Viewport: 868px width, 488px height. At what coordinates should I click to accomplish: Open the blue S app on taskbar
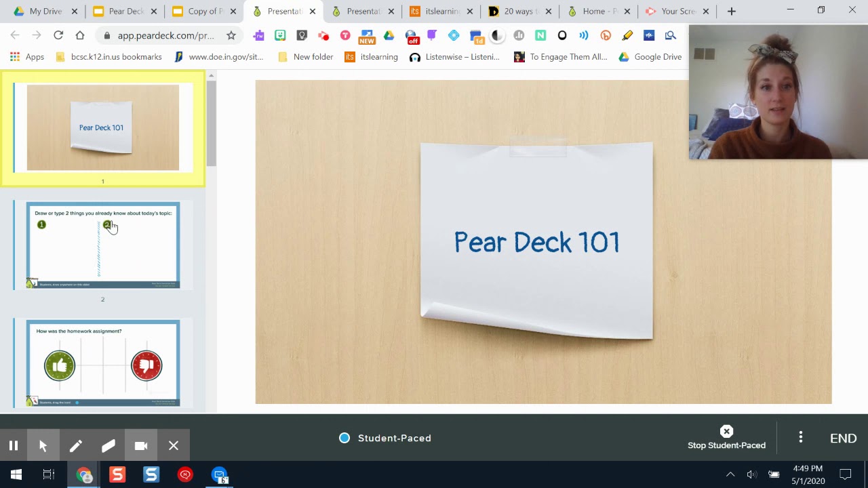tap(151, 474)
